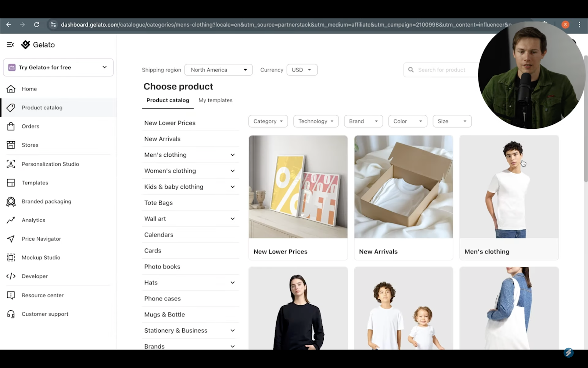This screenshot has width=588, height=368.
Task: Select Product catalog tag icon
Action: point(11,107)
